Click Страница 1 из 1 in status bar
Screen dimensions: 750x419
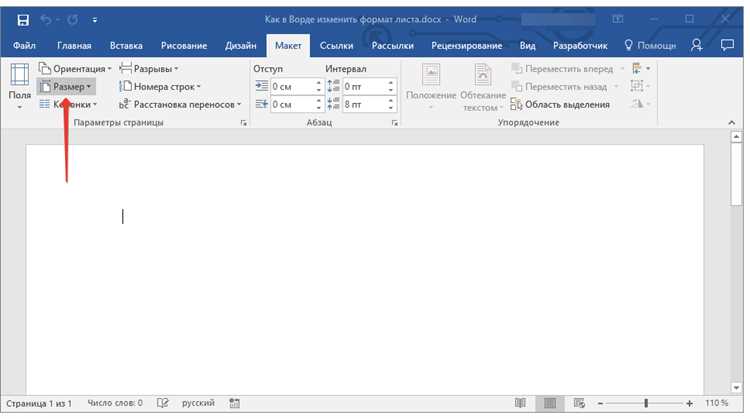39,404
